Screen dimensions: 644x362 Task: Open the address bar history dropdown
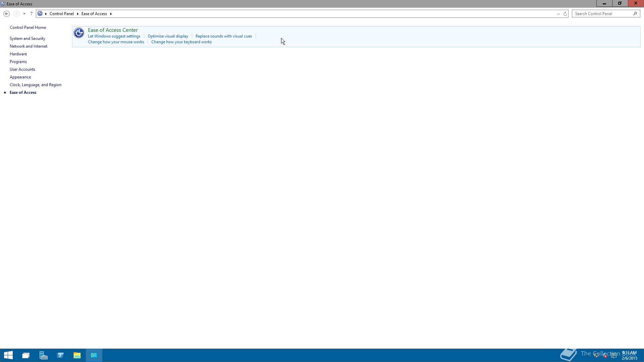(x=558, y=14)
